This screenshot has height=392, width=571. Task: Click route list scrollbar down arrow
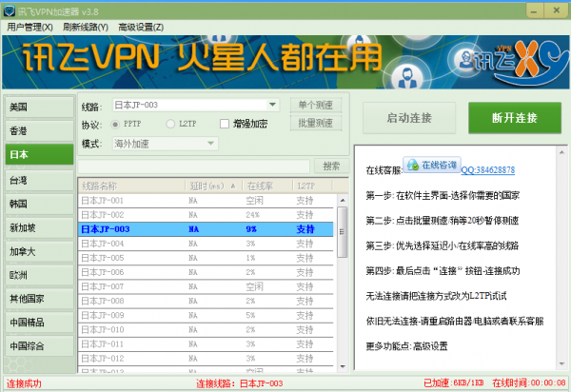pyautogui.click(x=343, y=366)
